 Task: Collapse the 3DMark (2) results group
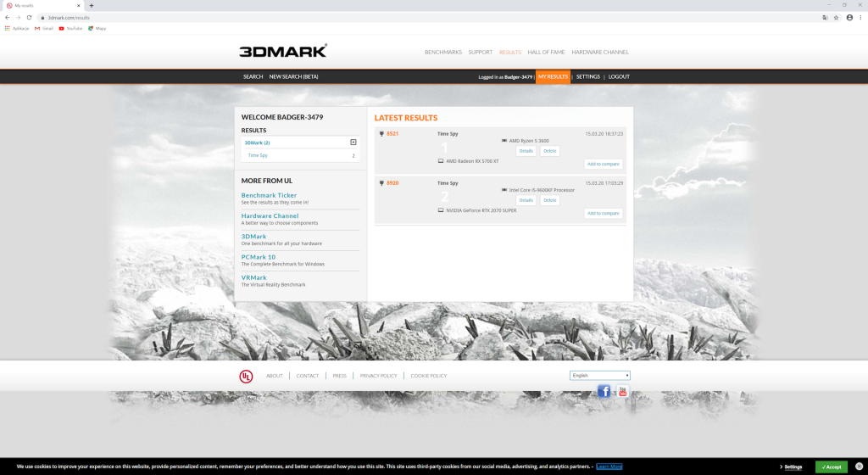(353, 142)
